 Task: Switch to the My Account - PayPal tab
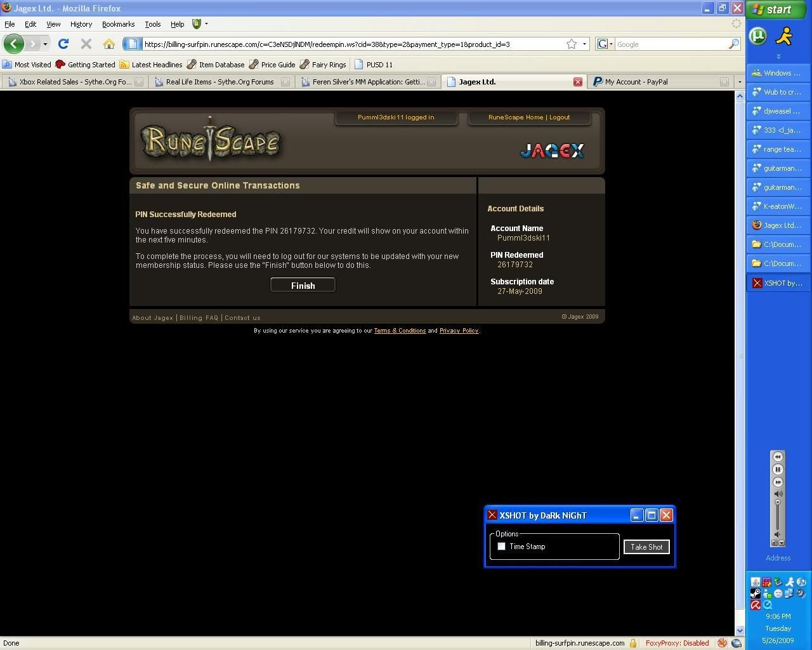coord(660,82)
